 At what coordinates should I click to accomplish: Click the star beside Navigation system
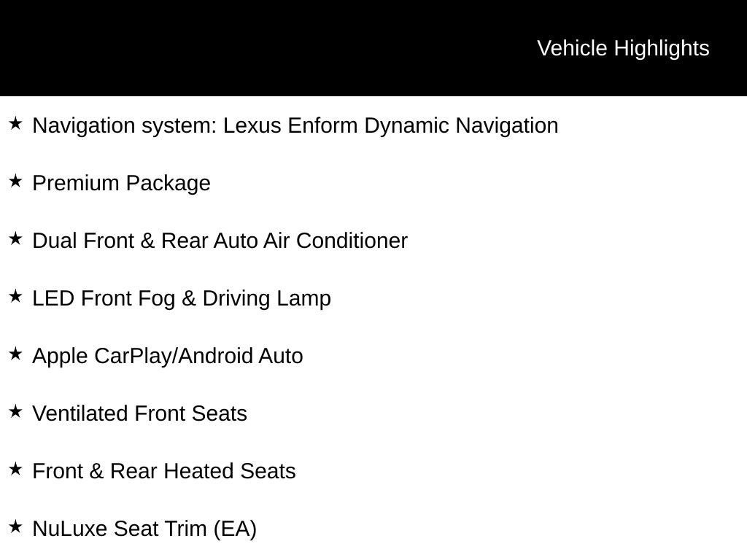(x=16, y=124)
